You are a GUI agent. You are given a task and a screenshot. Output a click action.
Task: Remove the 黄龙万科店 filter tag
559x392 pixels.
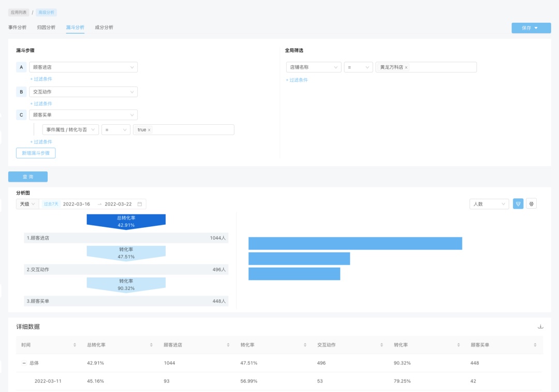pos(406,67)
